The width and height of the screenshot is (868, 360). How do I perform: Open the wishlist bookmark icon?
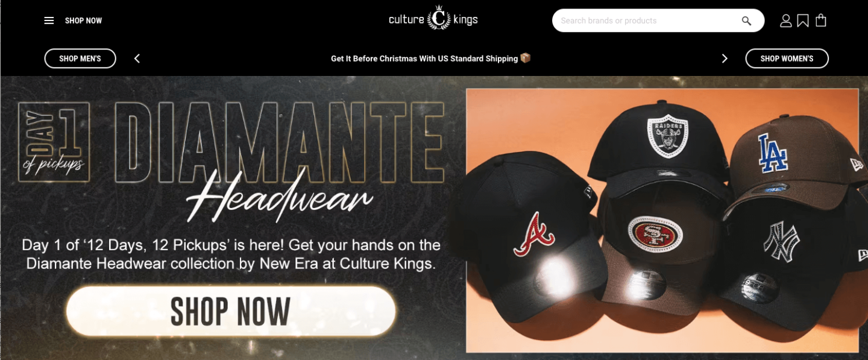click(803, 21)
